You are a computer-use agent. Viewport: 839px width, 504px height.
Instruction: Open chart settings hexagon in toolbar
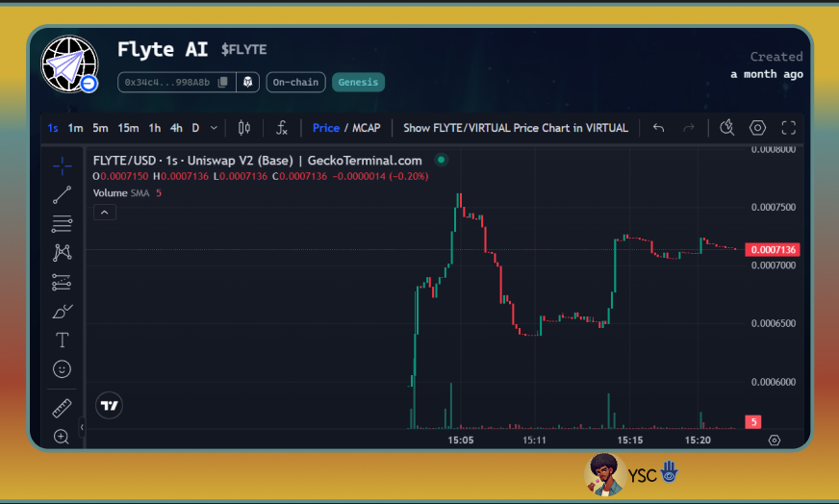pyautogui.click(x=757, y=128)
